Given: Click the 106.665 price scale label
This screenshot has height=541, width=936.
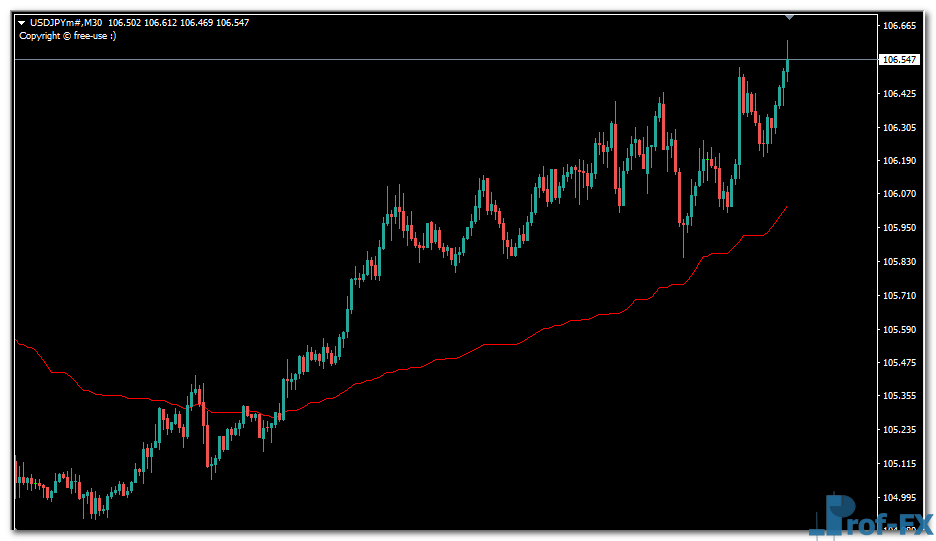Looking at the screenshot, I should point(900,26).
